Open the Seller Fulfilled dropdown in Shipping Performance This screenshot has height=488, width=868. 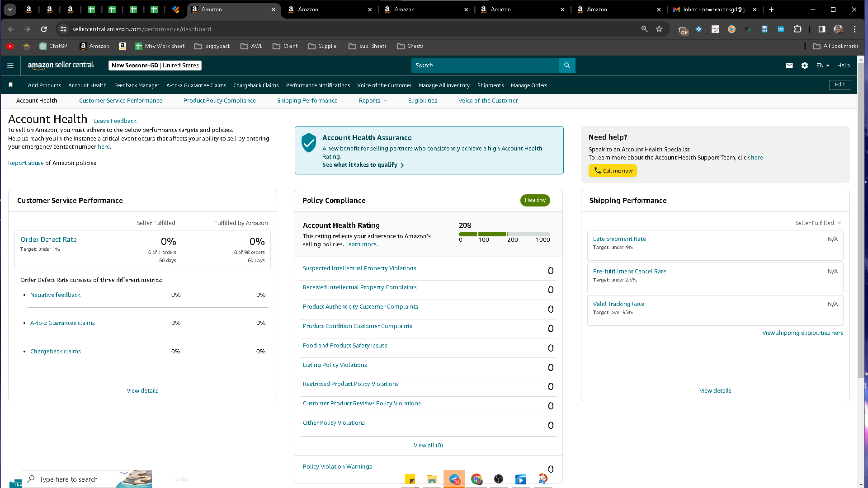point(818,223)
